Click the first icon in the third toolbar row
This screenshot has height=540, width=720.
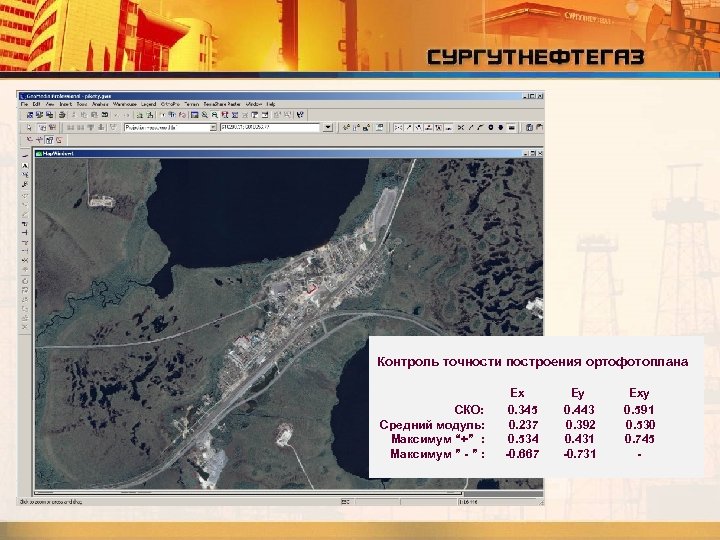tap(30, 140)
